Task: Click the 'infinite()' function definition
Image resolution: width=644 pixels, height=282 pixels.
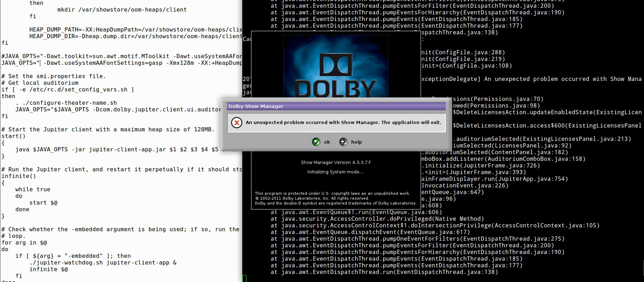Action: [19, 176]
